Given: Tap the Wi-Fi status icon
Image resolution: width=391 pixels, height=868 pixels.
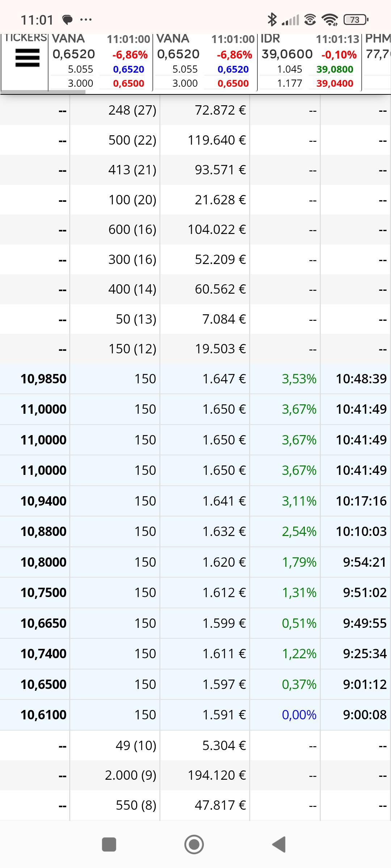Looking at the screenshot, I should 330,20.
